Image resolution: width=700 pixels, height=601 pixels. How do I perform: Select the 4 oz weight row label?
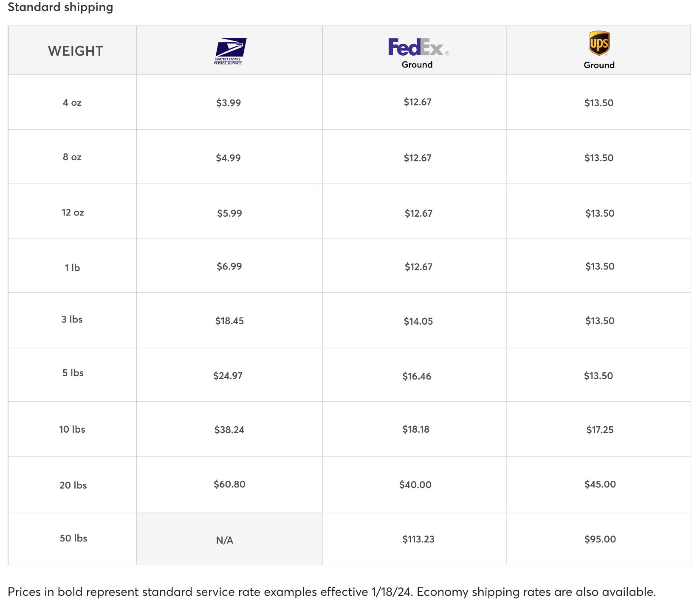pyautogui.click(x=72, y=102)
